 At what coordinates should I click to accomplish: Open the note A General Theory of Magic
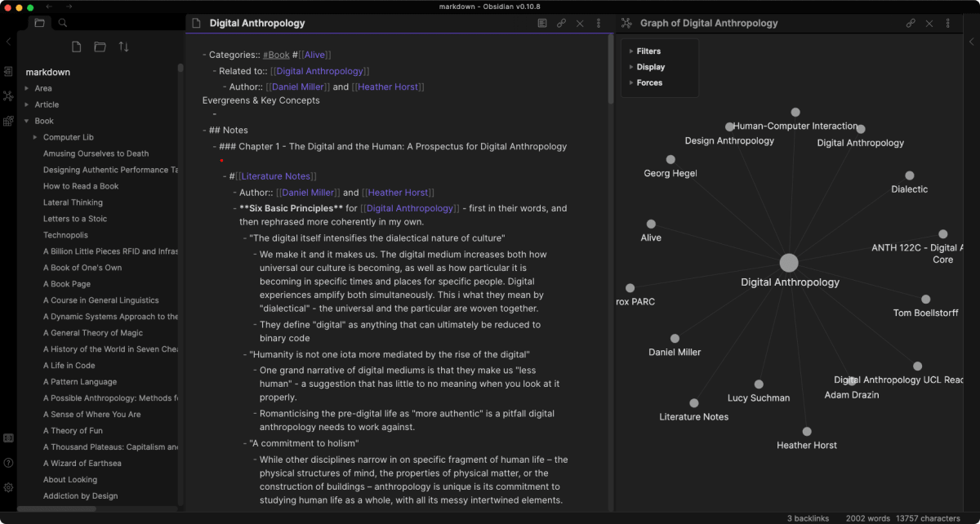[x=93, y=333]
